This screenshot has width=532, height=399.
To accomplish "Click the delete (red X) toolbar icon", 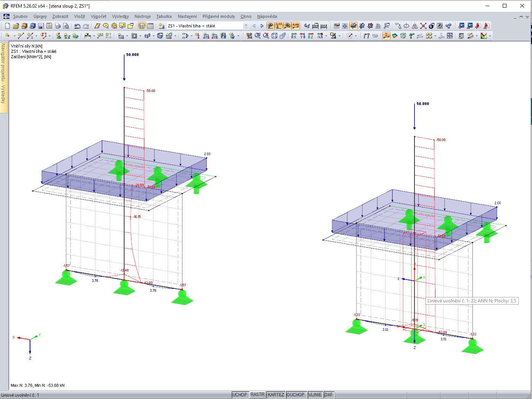I will 423,26.
